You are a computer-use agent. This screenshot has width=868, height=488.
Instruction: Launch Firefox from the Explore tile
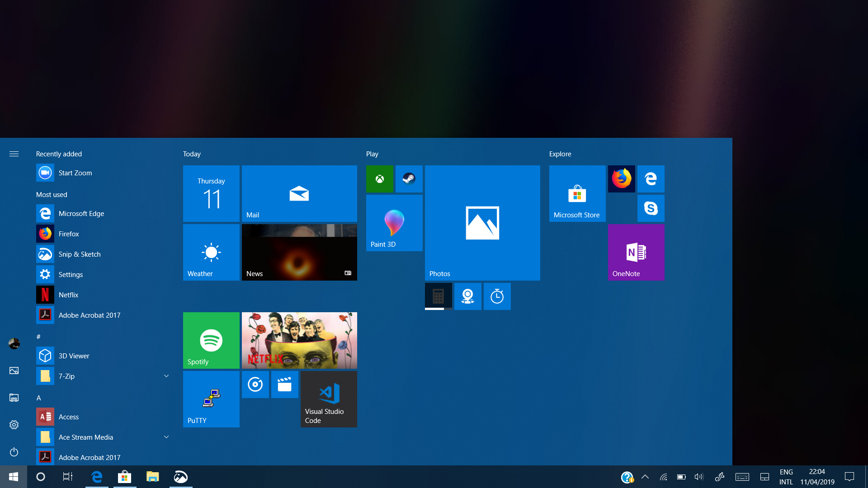pyautogui.click(x=622, y=179)
